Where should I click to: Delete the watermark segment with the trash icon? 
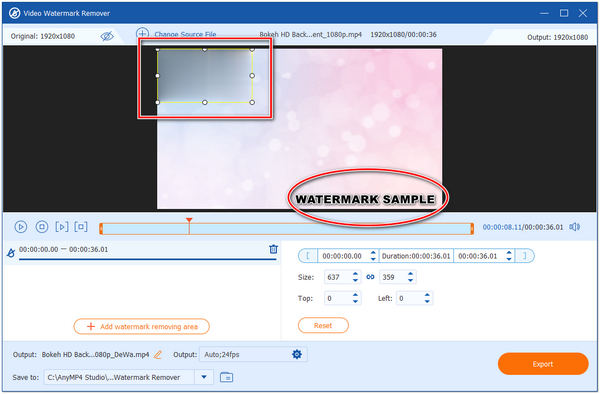[x=273, y=249]
